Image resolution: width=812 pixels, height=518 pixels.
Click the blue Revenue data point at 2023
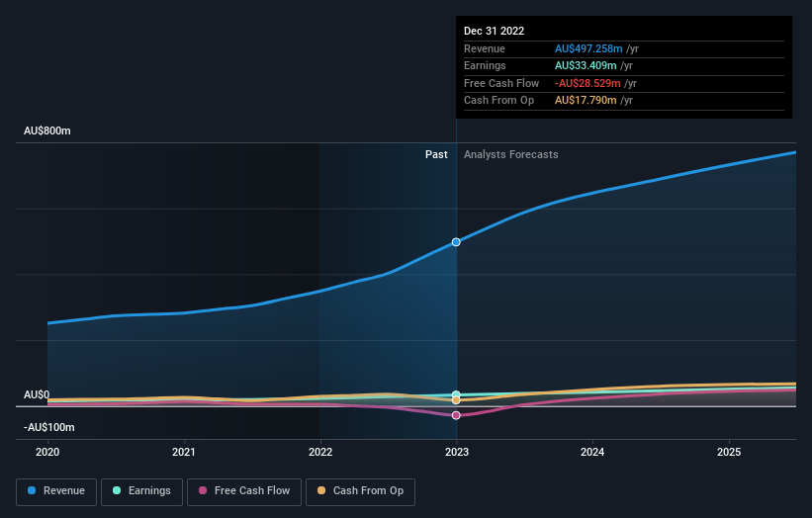(456, 242)
